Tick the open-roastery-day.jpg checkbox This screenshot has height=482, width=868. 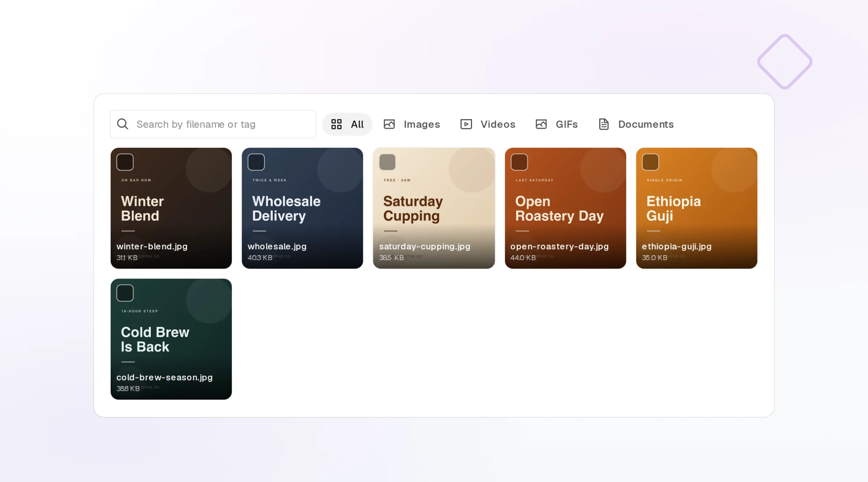(x=519, y=162)
